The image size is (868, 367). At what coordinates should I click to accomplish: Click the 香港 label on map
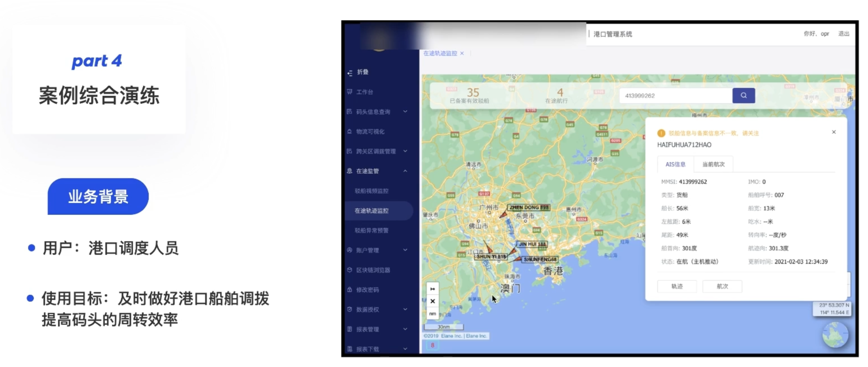pyautogui.click(x=553, y=271)
